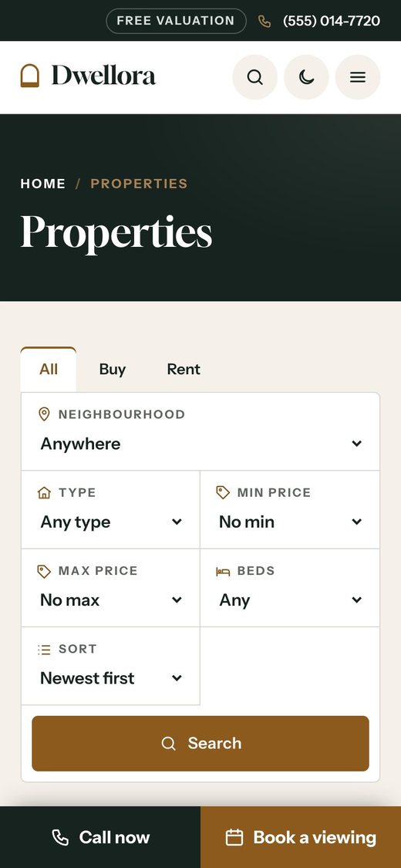Go to Home breadcrumb link
This screenshot has height=868, width=401.
click(x=43, y=184)
